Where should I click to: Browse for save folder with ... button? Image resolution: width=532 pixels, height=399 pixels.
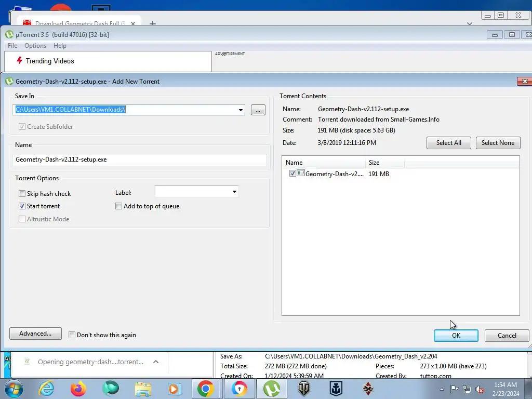[x=258, y=110]
